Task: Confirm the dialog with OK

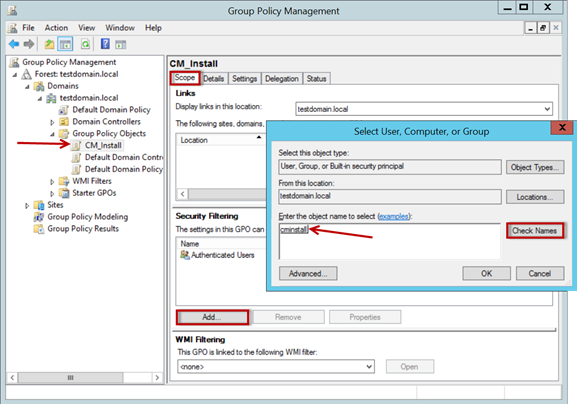Action: click(x=486, y=273)
